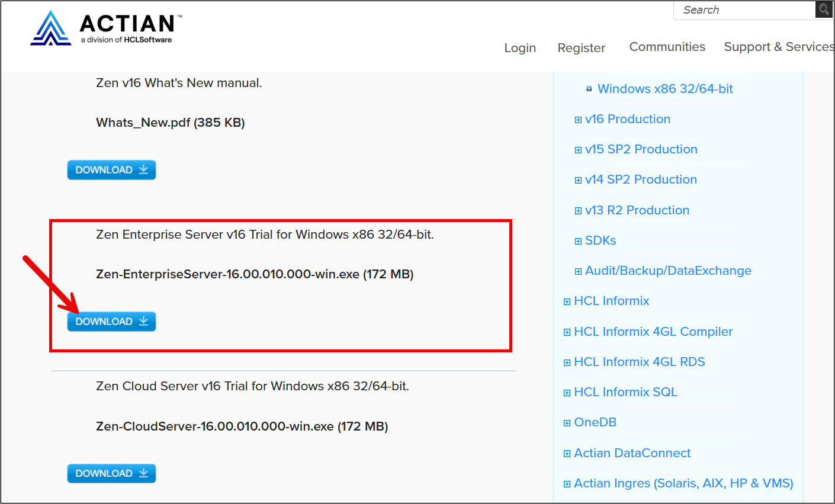Expand HCL Informix node
Screen dimensions: 835x504
click(567, 301)
